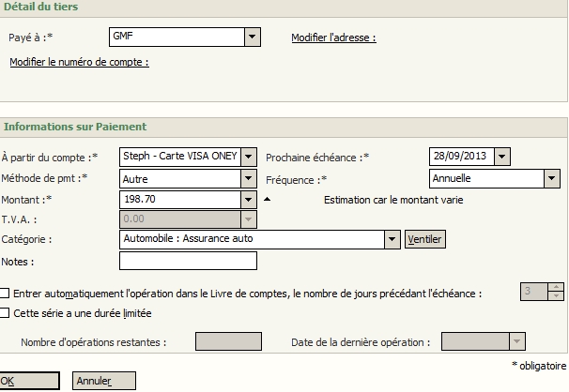Click into the Notes text field

click(188, 262)
